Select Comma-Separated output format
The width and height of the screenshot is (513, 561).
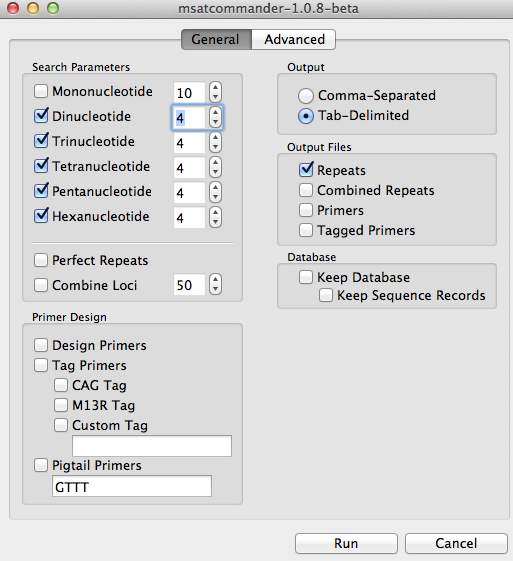point(306,96)
